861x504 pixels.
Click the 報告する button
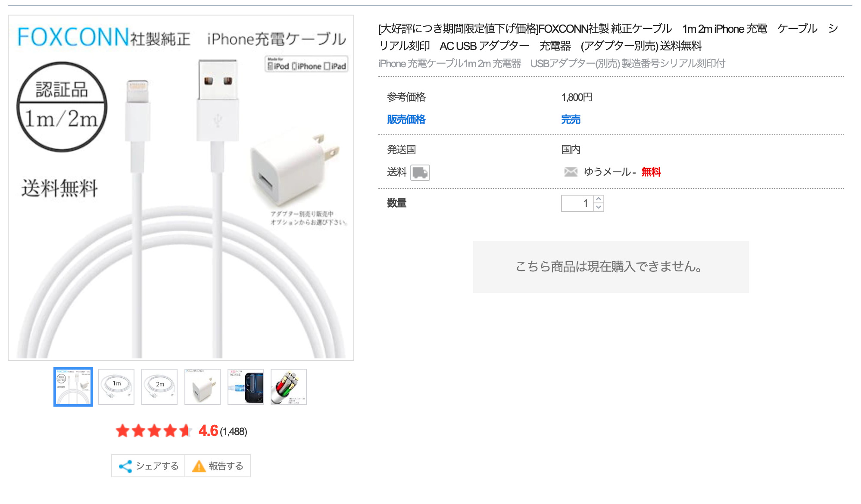[x=218, y=466]
